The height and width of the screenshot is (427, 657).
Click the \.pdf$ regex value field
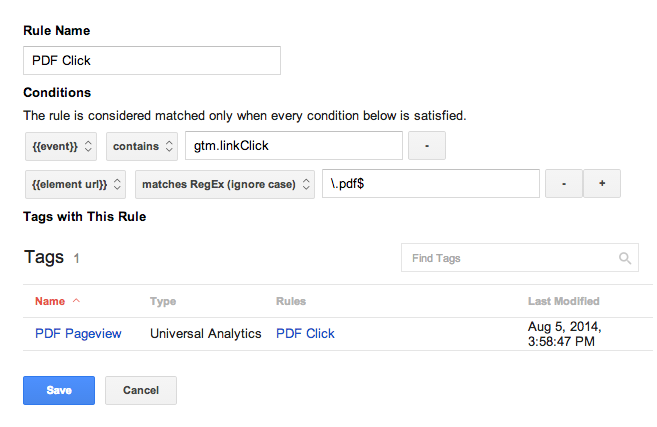431,184
